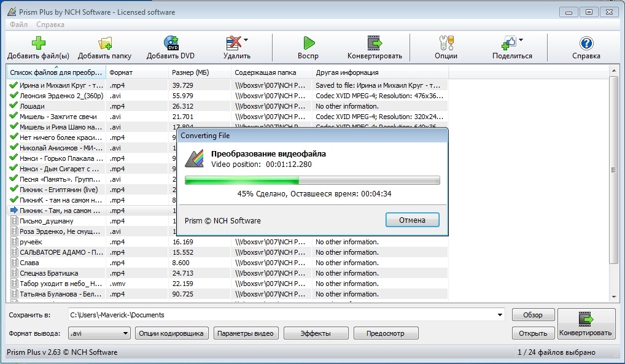Click the checkmark icon next to Ирина и Михаил Круг

coord(14,85)
